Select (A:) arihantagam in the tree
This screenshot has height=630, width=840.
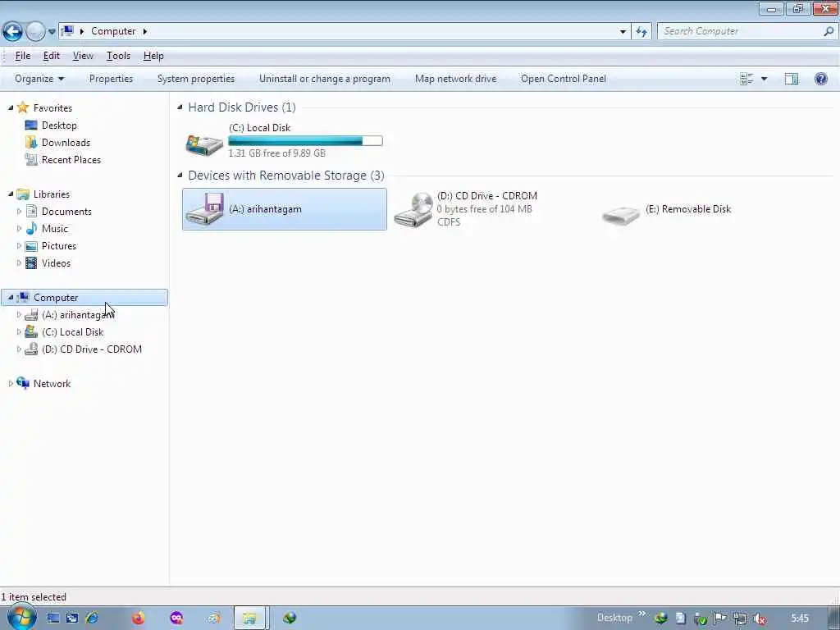pos(78,315)
